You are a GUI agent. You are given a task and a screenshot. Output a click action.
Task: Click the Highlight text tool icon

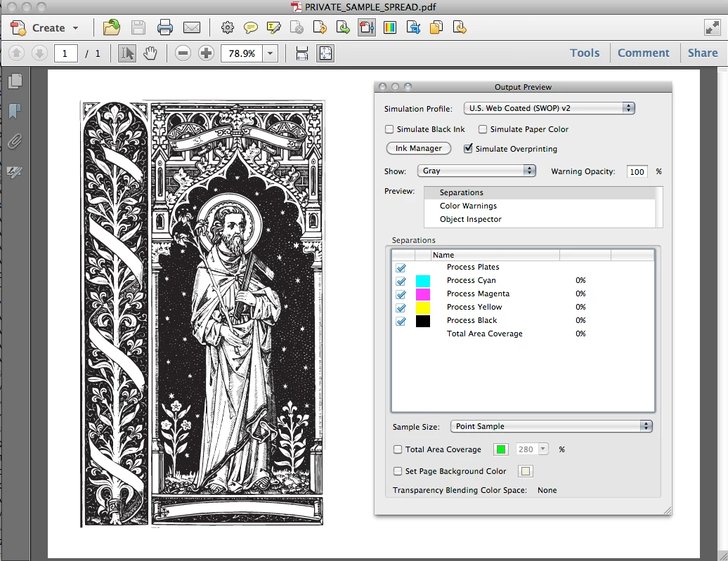pos(273,28)
